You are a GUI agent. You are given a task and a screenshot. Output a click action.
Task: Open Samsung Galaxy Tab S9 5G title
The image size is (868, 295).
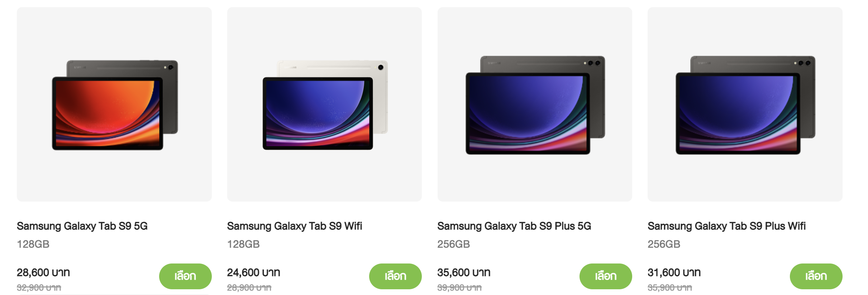tap(82, 226)
